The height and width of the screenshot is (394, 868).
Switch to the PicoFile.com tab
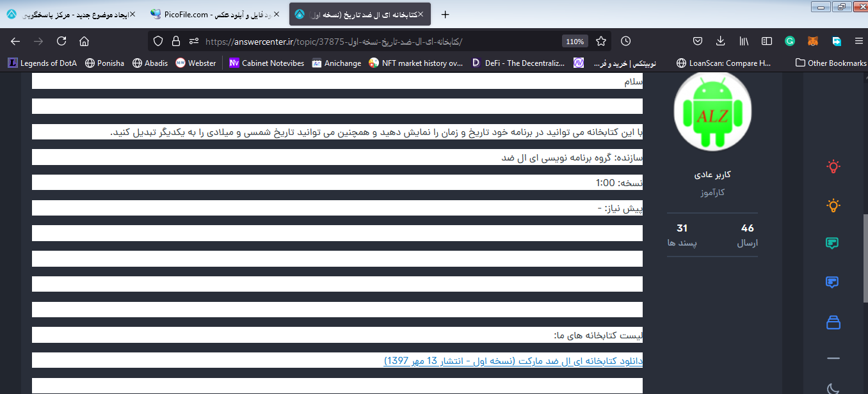(x=214, y=14)
